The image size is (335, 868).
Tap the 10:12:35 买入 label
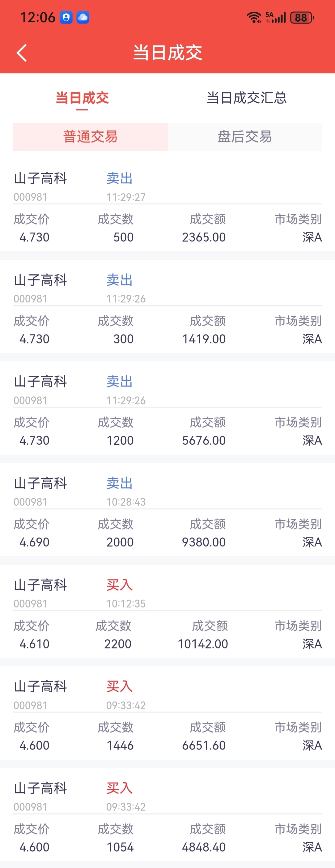click(x=120, y=585)
